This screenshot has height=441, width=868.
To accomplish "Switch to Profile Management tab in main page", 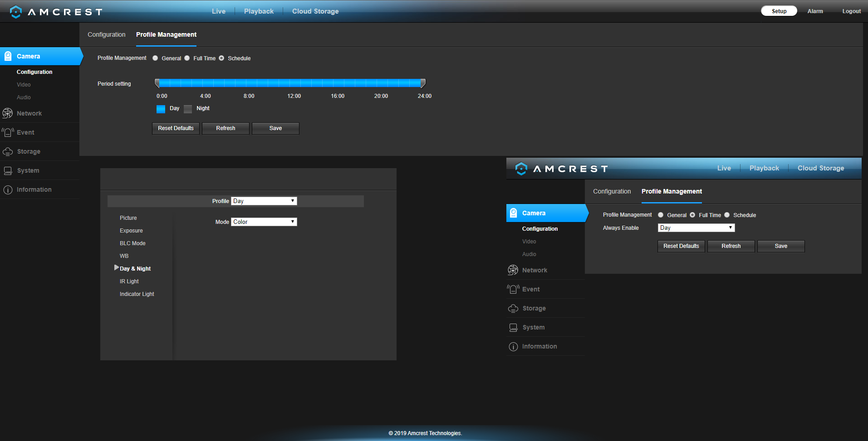I will (x=166, y=34).
